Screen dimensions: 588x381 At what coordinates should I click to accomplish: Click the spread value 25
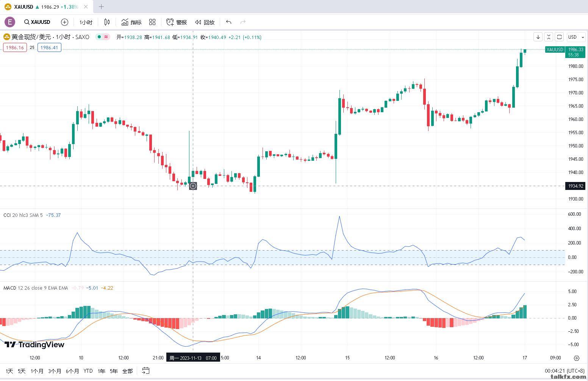point(32,47)
